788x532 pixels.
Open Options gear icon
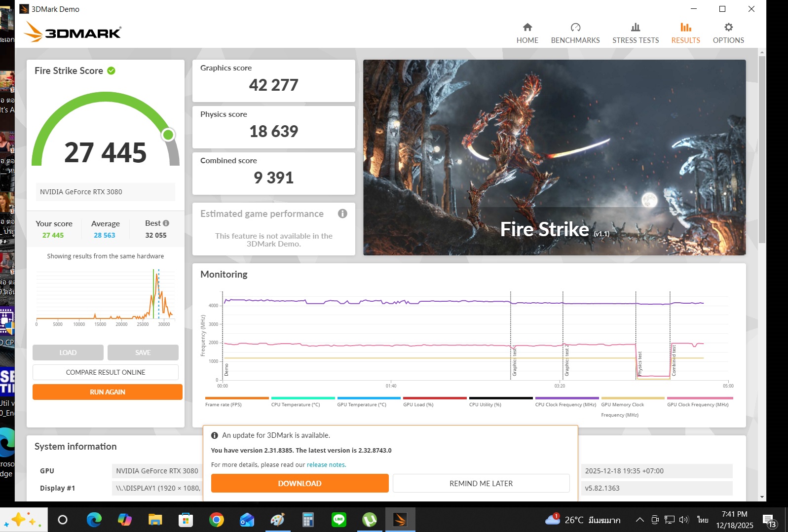[x=728, y=28]
